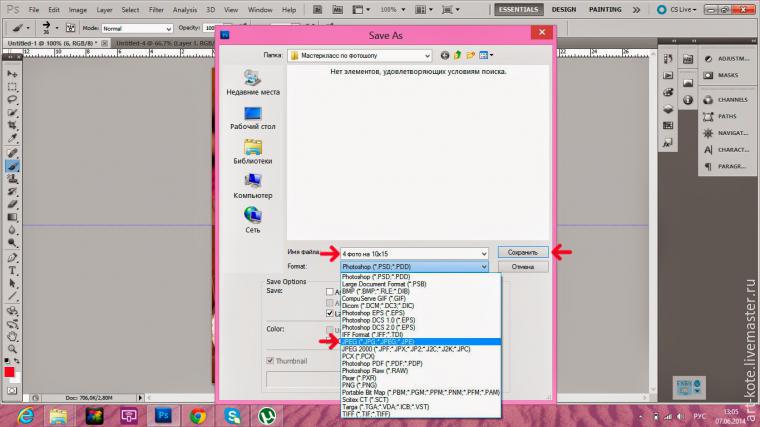Select the Horizontal Type tool
The width and height of the screenshot is (760, 427).
tap(12, 271)
